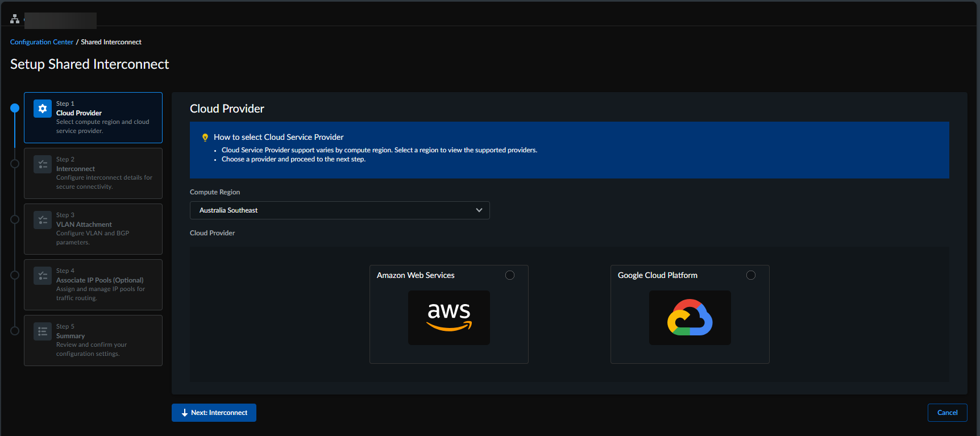Screen dimensions: 980x436
Task: Click the lightbulb tip icon
Action: 205,138
